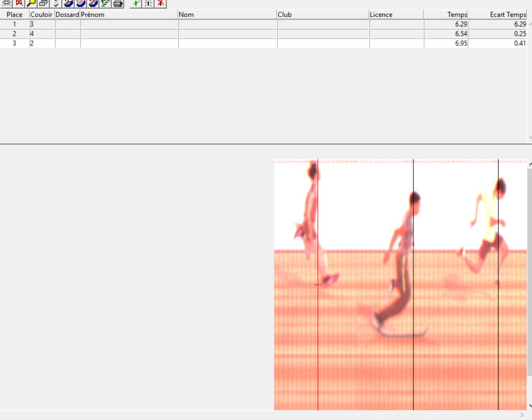Click the Temps column header
The height and width of the screenshot is (420, 532).
tap(446, 14)
